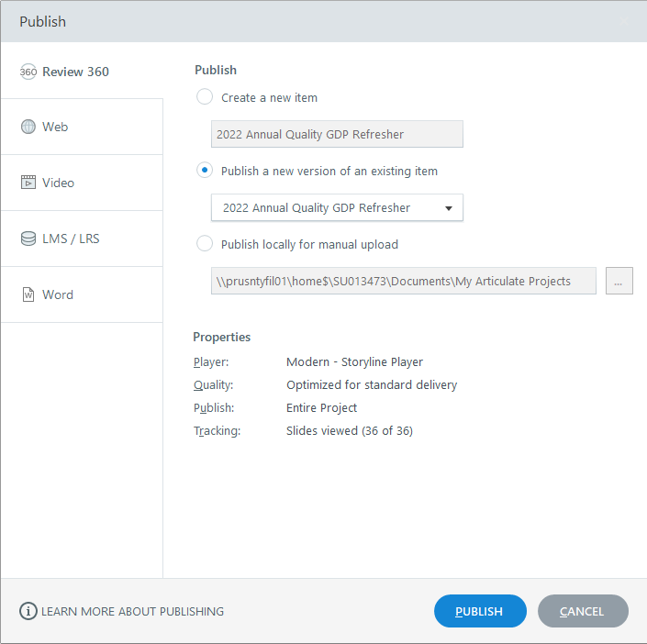Click the local publish folder path field
Image resolution: width=647 pixels, height=644 pixels.
[403, 282]
